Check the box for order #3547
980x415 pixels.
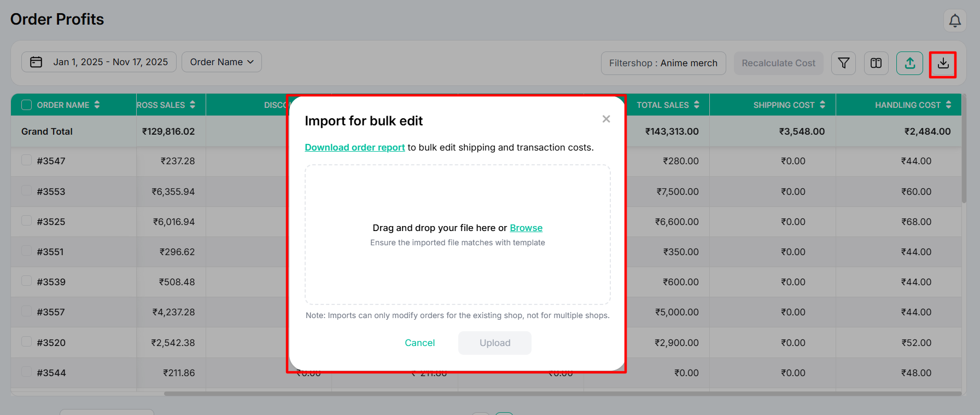pos(26,160)
